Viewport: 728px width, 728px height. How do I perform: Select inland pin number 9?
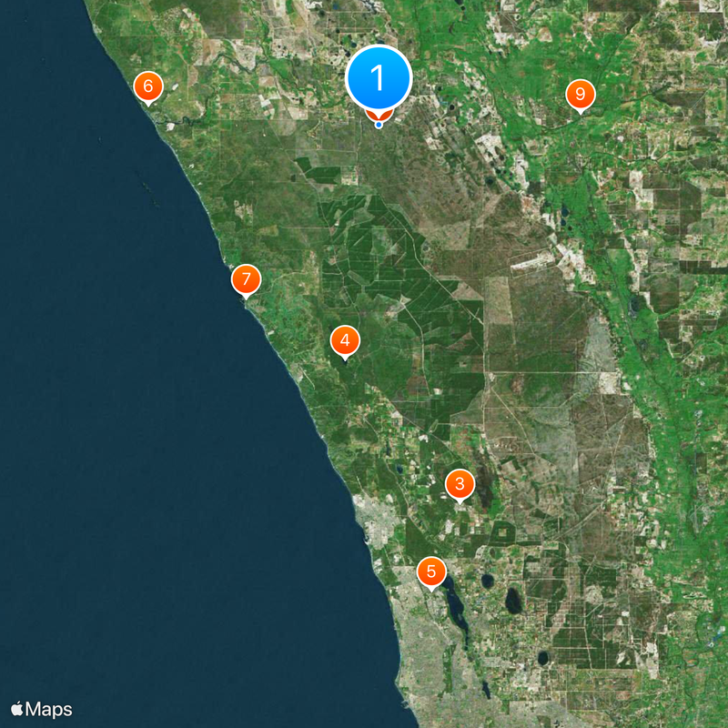click(x=581, y=95)
